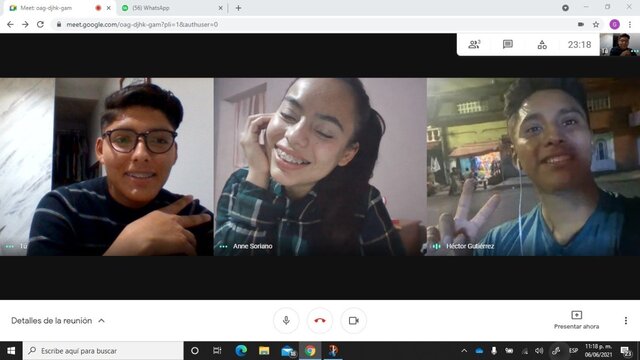Launch Microsoft Edge from taskbar
Image resolution: width=640 pixels, height=360 pixels.
coord(241,351)
